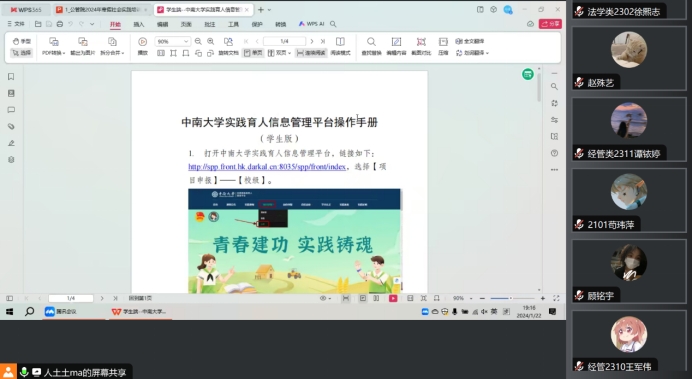693x379 pixels.
Task: Click the red Share (分享) button
Action: pos(550,24)
